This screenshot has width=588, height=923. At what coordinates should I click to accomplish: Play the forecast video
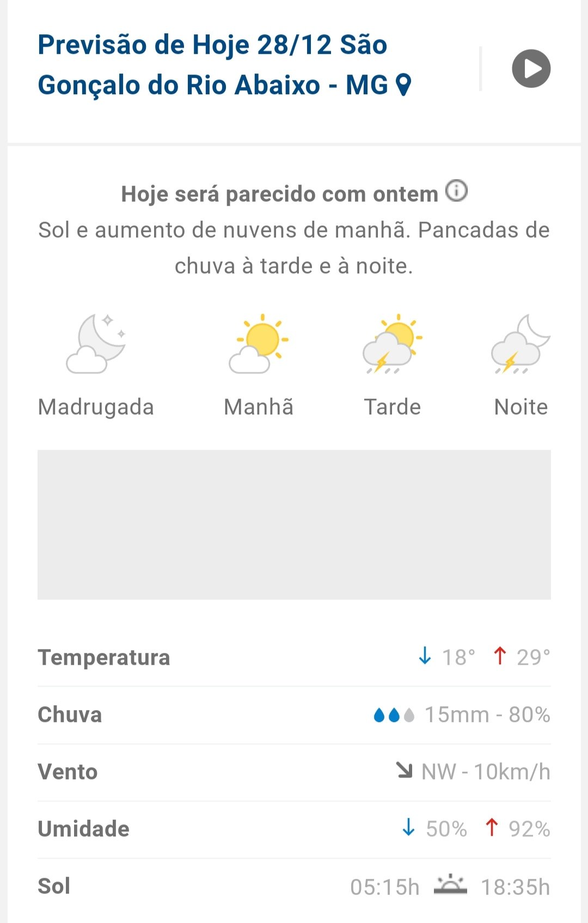[531, 69]
